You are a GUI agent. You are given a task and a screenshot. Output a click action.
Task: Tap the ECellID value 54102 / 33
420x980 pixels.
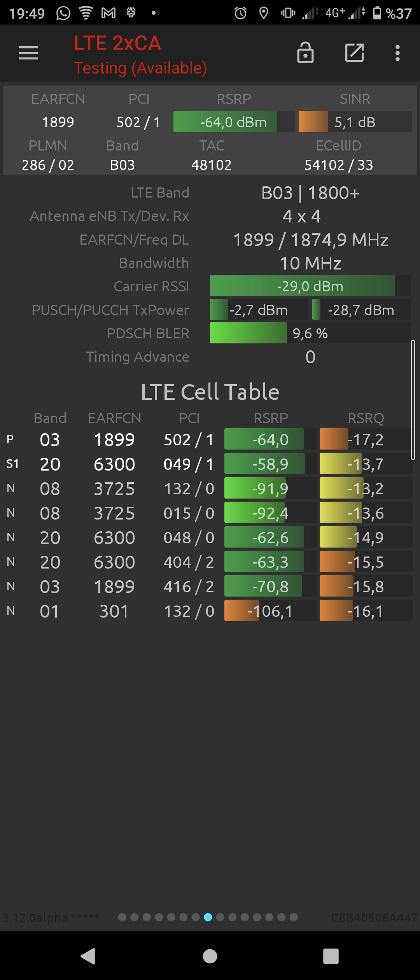point(339,165)
